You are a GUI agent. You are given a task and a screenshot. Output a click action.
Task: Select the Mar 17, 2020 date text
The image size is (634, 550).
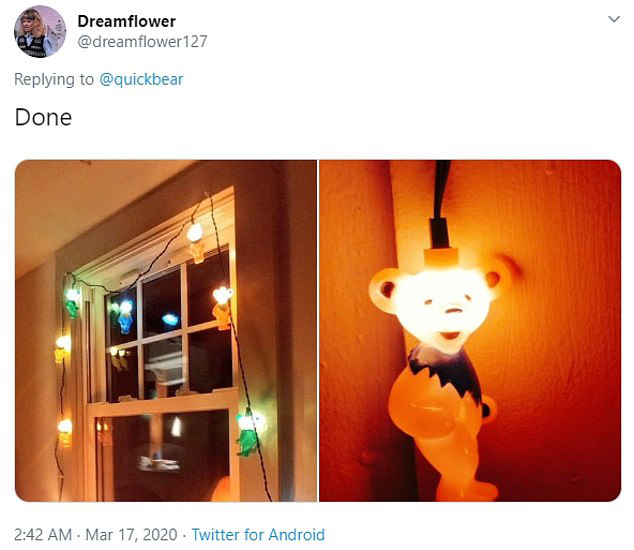[131, 534]
